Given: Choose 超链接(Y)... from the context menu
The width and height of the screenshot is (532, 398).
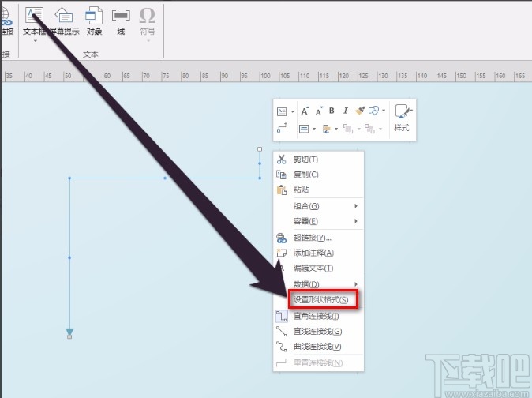Looking at the screenshot, I should 319,238.
